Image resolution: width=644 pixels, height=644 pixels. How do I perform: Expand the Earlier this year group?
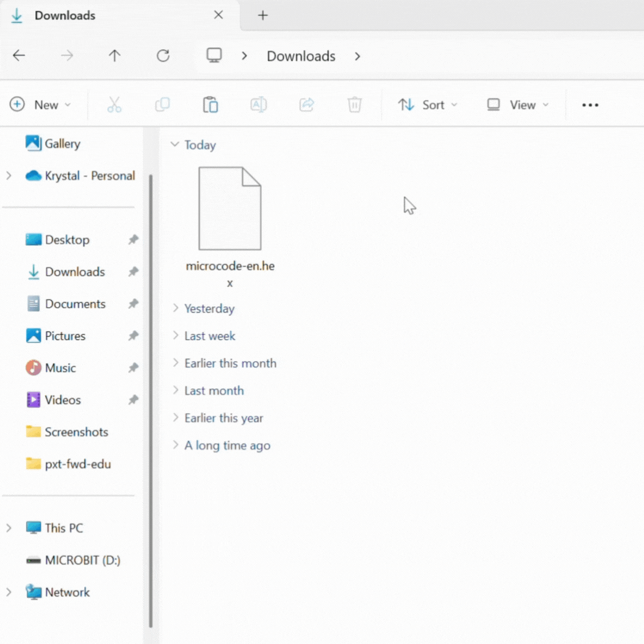175,417
